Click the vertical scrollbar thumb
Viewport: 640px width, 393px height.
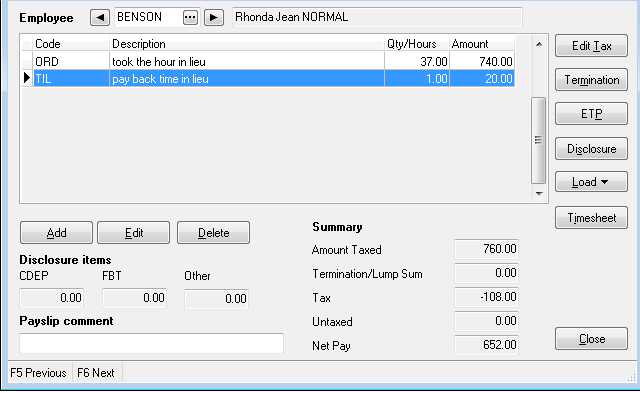click(539, 140)
